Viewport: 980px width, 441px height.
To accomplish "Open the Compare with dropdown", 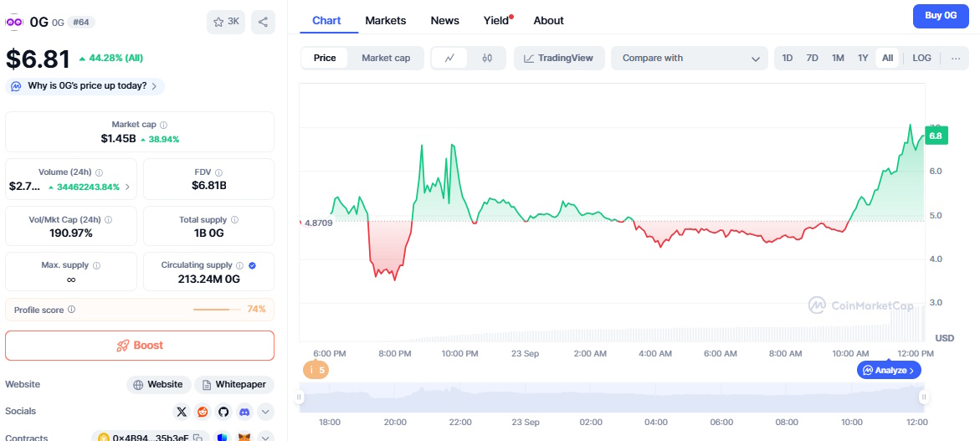I will click(x=690, y=58).
